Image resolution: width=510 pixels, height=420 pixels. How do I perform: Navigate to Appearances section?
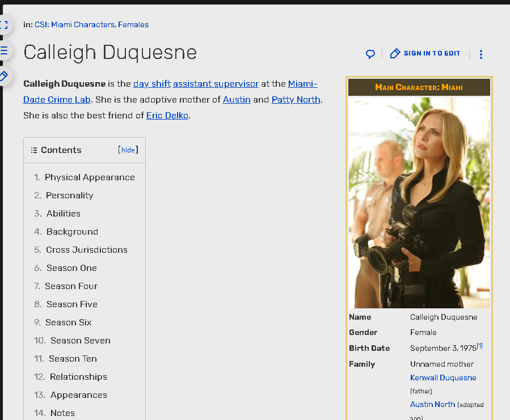click(x=79, y=395)
